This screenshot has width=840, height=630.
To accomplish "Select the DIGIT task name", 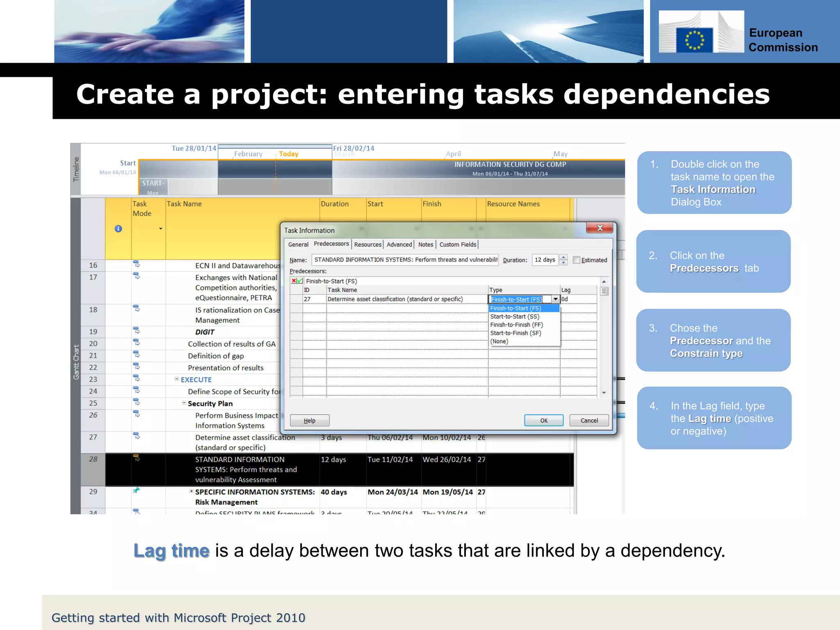I will point(205,332).
